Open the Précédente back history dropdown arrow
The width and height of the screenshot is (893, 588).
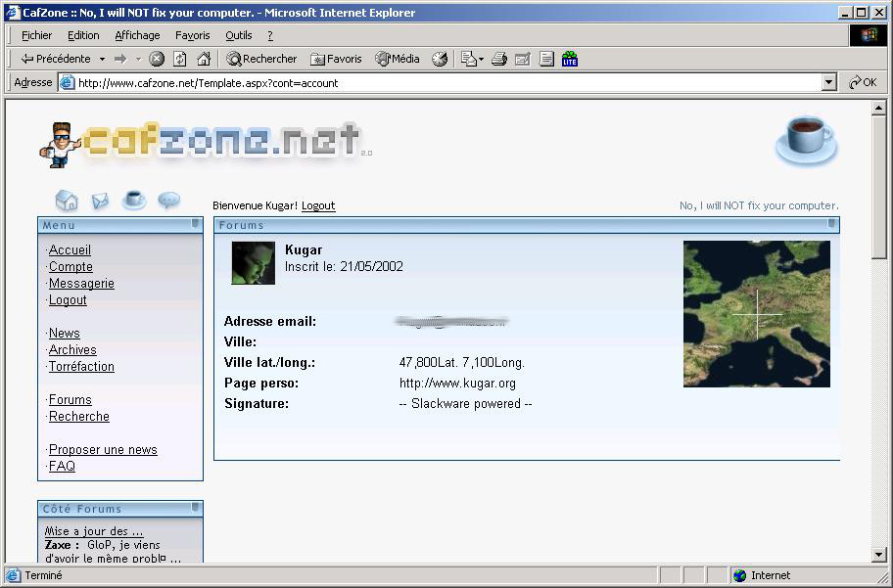click(x=102, y=59)
